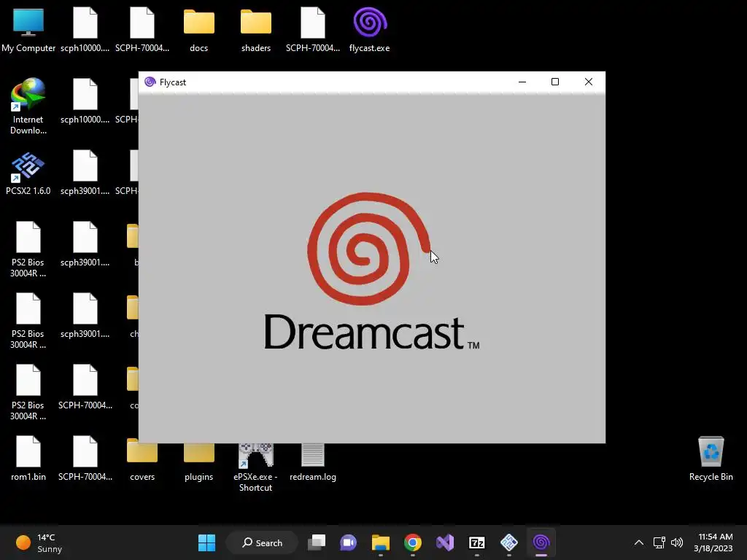
Task: Expand the hidden system tray icons chevron
Action: [x=639, y=542]
